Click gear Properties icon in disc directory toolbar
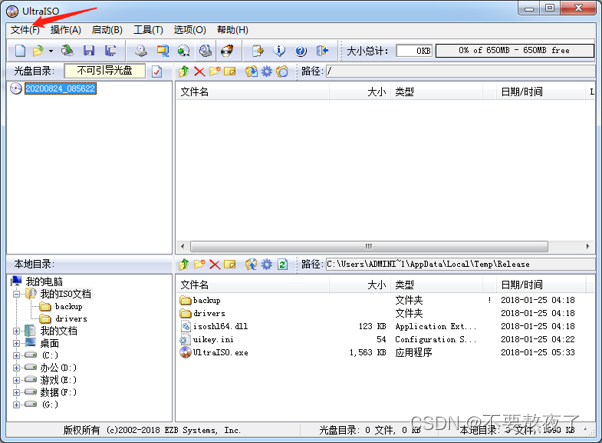This screenshot has height=443, width=602. 266,71
